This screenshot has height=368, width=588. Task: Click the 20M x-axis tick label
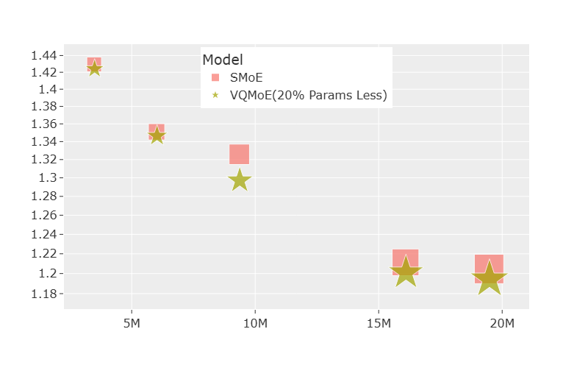coord(502,325)
